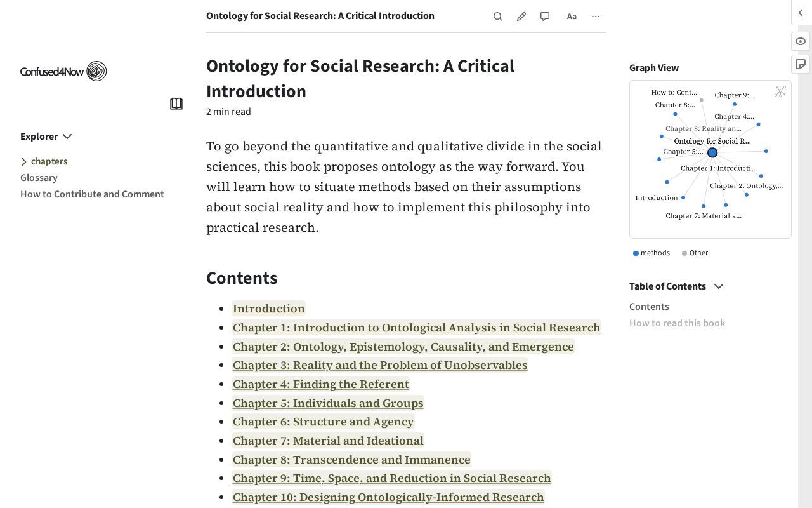
Task: Open How to Contribute and Comment
Action: click(92, 194)
